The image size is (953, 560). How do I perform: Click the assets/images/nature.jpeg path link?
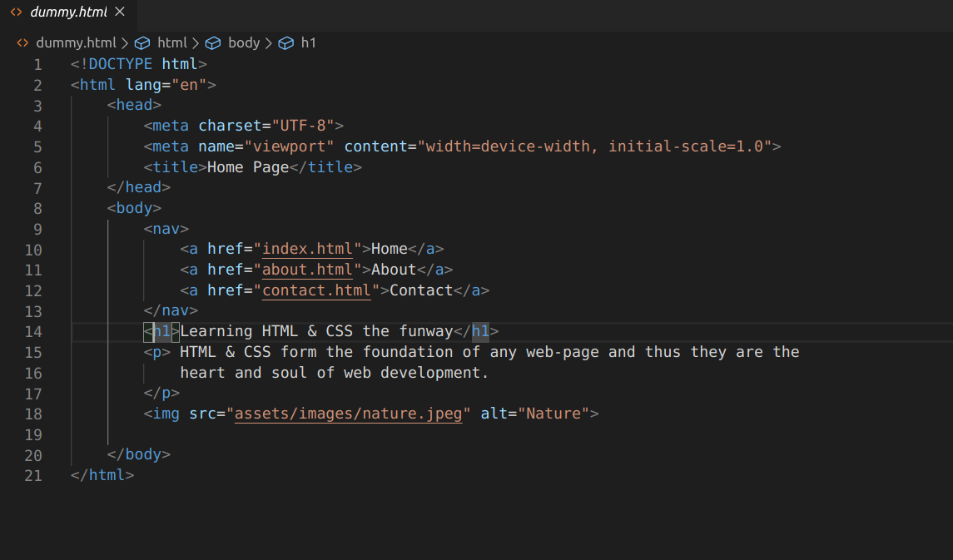click(x=348, y=414)
